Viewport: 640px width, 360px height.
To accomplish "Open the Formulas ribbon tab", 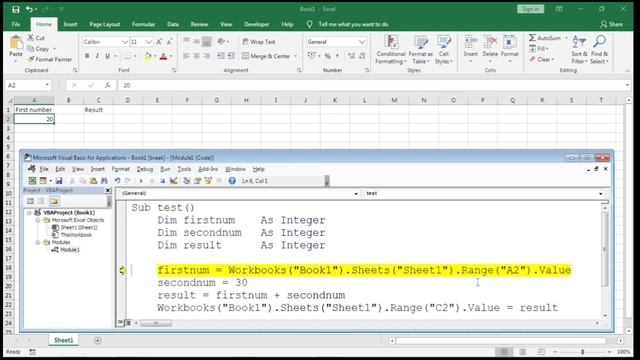I will [x=143, y=24].
